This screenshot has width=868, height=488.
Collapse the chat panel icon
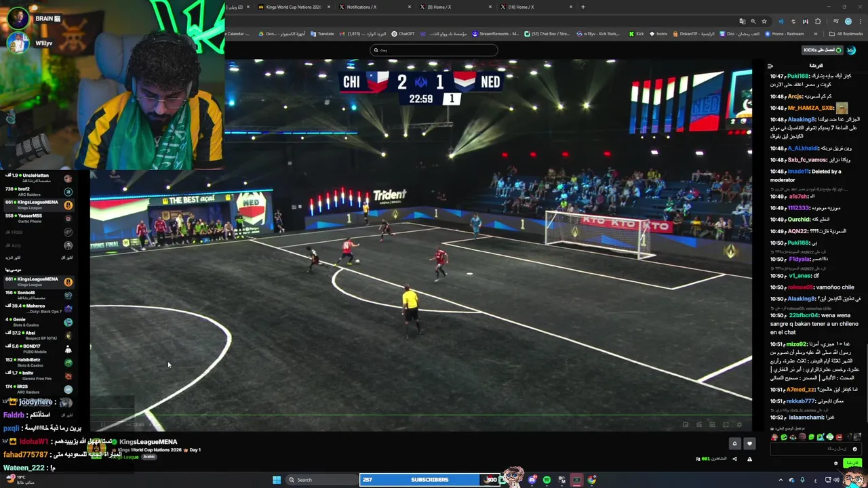[x=770, y=66]
